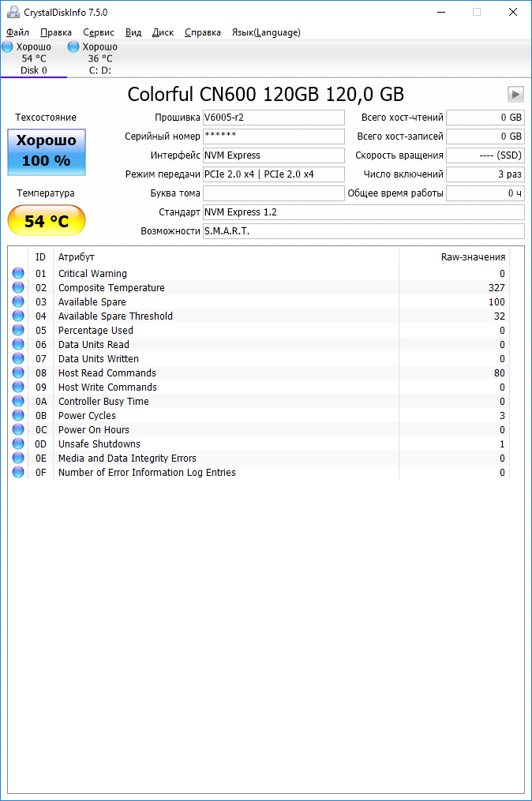Viewport: 532px width, 801px height.
Task: Click status orb for Power On Hours
Action: pos(18,429)
